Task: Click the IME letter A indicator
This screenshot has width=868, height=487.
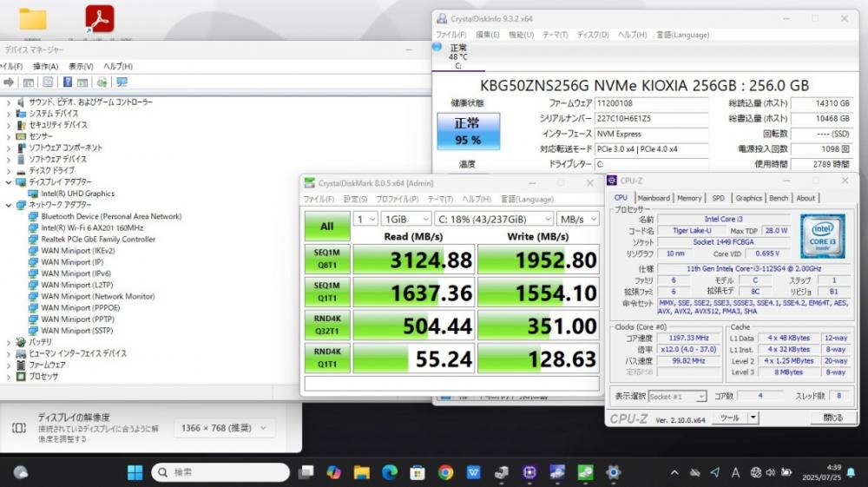Action: [x=735, y=472]
